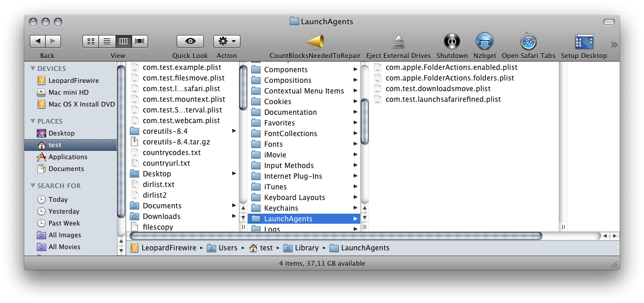Select com.test.filesmove.plist file

[182, 78]
